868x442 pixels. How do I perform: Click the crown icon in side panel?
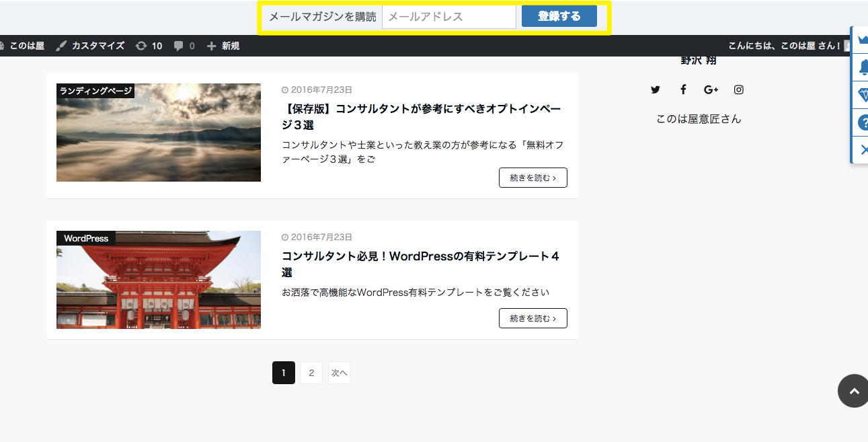pyautogui.click(x=861, y=40)
